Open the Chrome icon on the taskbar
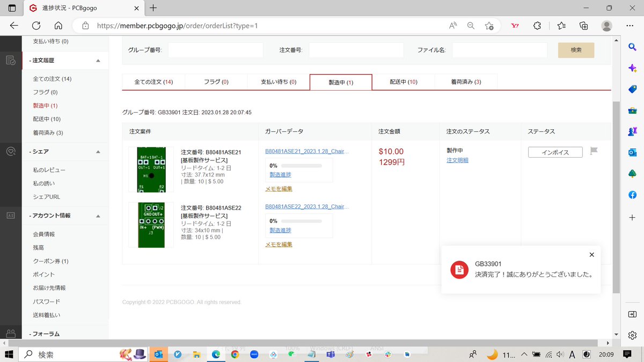Screen dimensions: 644x362 pos(235,354)
